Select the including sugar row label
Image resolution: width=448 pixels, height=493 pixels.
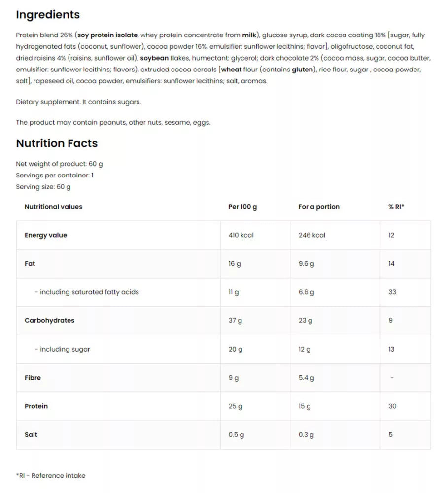pyautogui.click(x=63, y=350)
